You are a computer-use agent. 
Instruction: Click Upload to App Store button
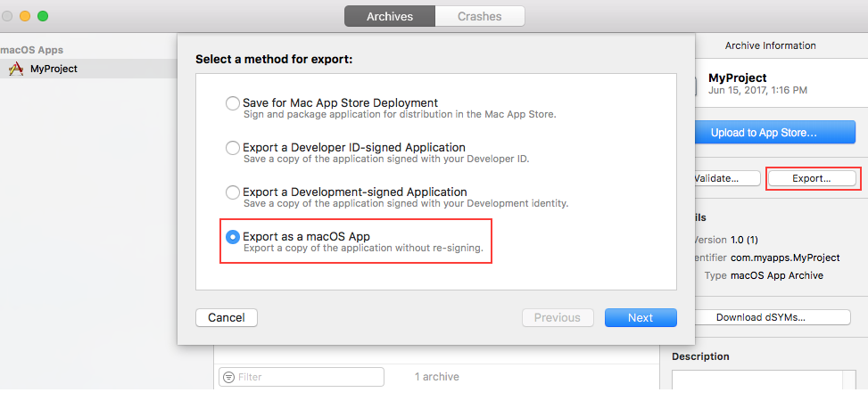pos(764,133)
